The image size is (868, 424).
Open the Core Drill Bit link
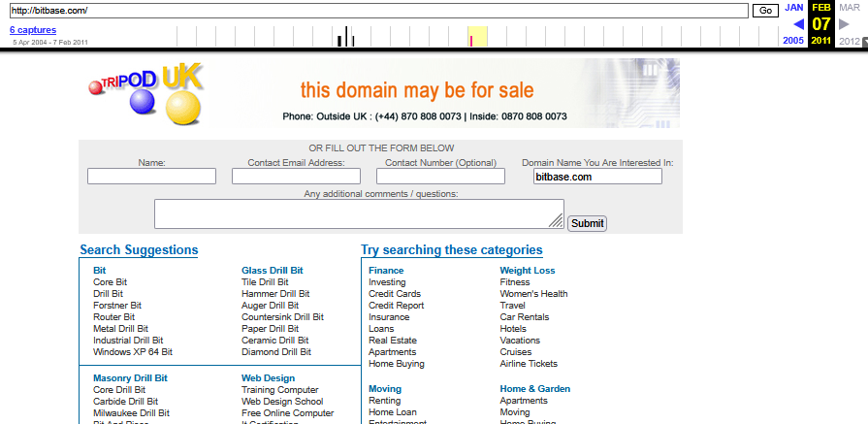(119, 390)
